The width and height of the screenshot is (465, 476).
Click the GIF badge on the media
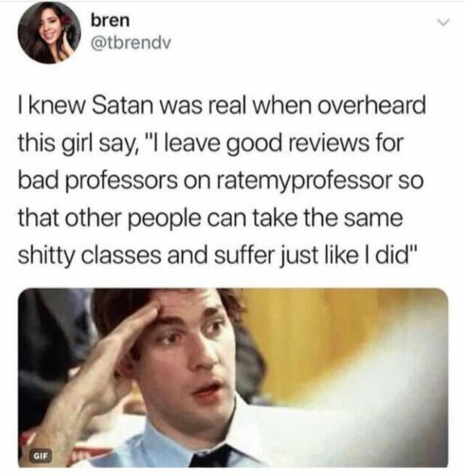(40, 456)
